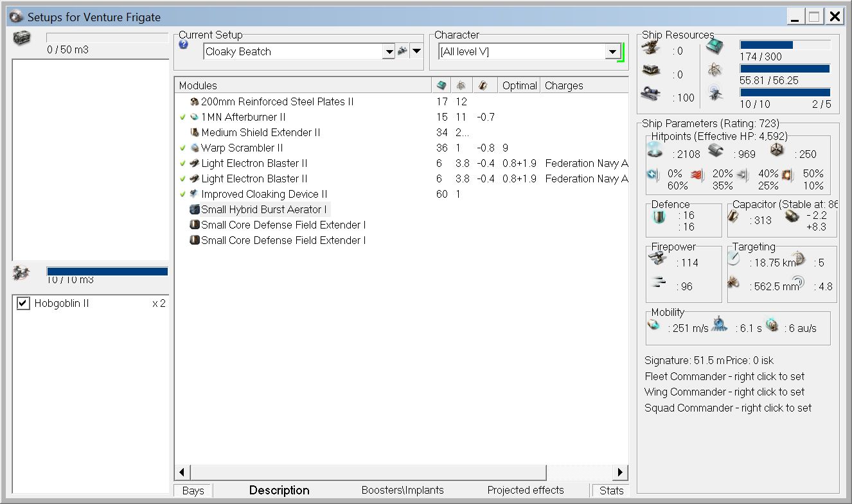852x504 pixels.
Task: Click the Defence shield tank icon
Action: coord(660,218)
